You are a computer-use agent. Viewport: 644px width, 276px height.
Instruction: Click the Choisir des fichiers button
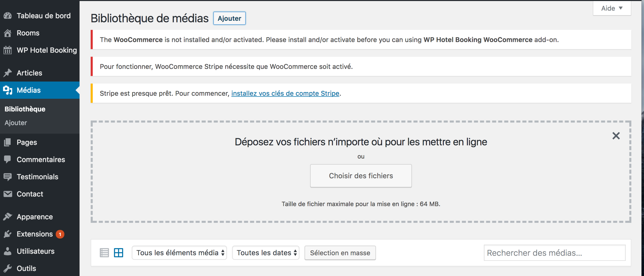tap(361, 176)
